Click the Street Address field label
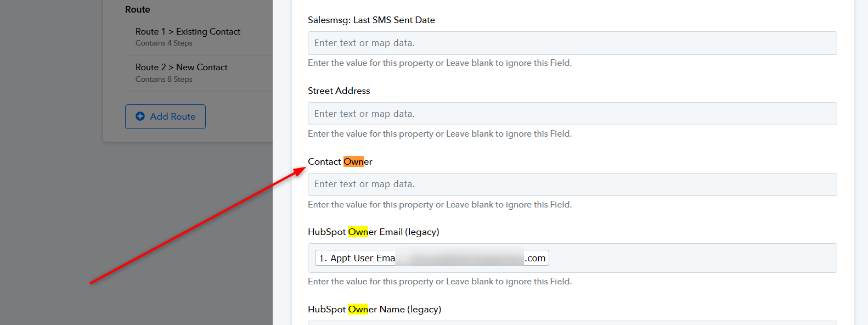868x325 pixels. coord(339,91)
